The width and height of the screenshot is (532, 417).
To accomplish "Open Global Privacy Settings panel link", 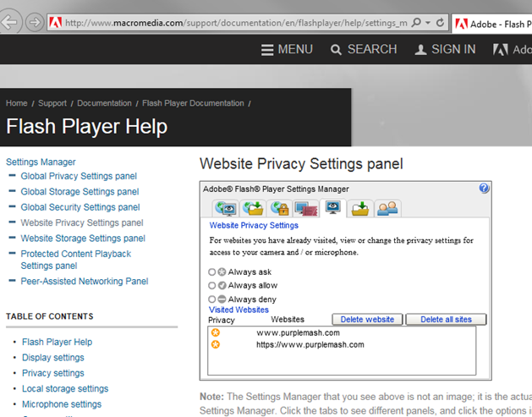I will [x=79, y=176].
